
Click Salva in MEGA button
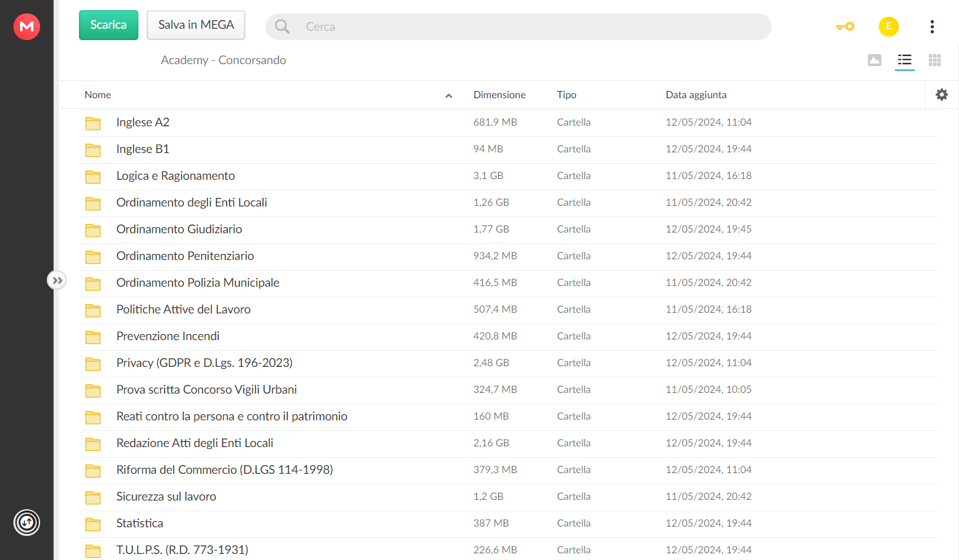tap(196, 25)
